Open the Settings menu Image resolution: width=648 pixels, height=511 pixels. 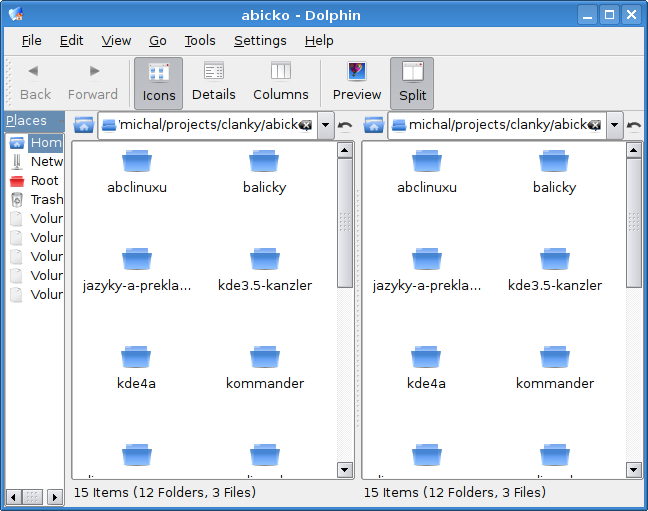(x=260, y=41)
